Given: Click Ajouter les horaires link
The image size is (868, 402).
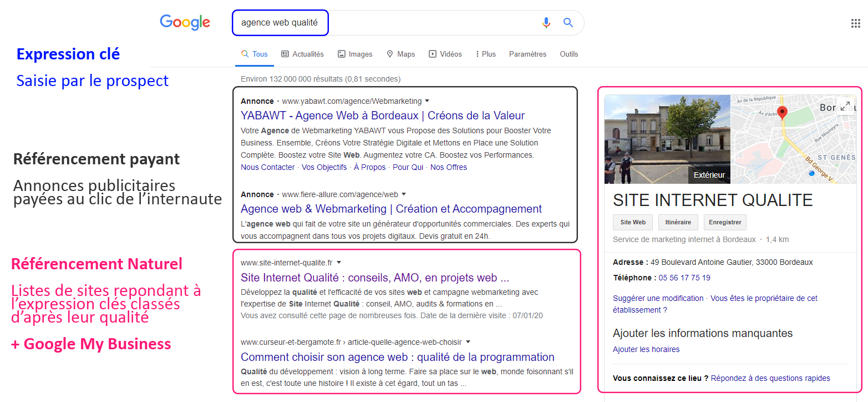Looking at the screenshot, I should (x=646, y=349).
